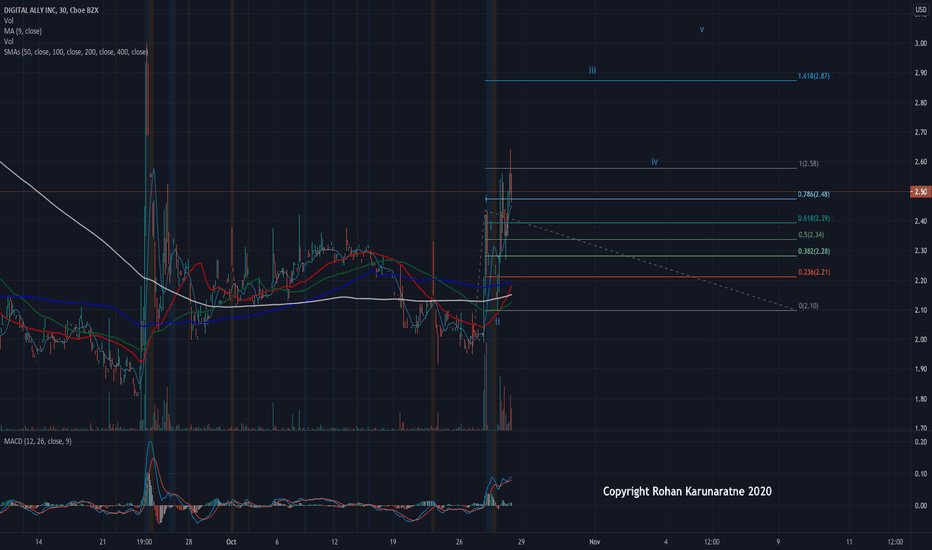Viewport: 932px width, 550px height.
Task: Open the MACD (12, 26, close, 9) legend
Action: tap(37, 441)
